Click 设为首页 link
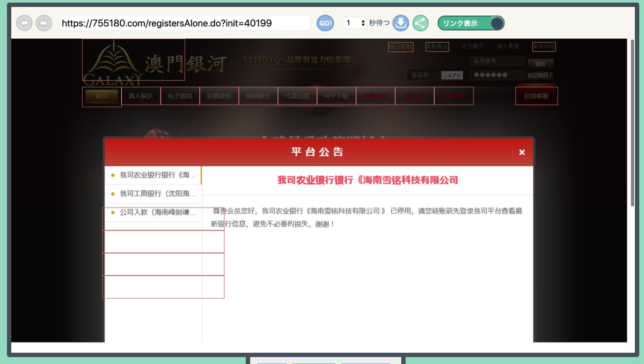 [x=472, y=47]
